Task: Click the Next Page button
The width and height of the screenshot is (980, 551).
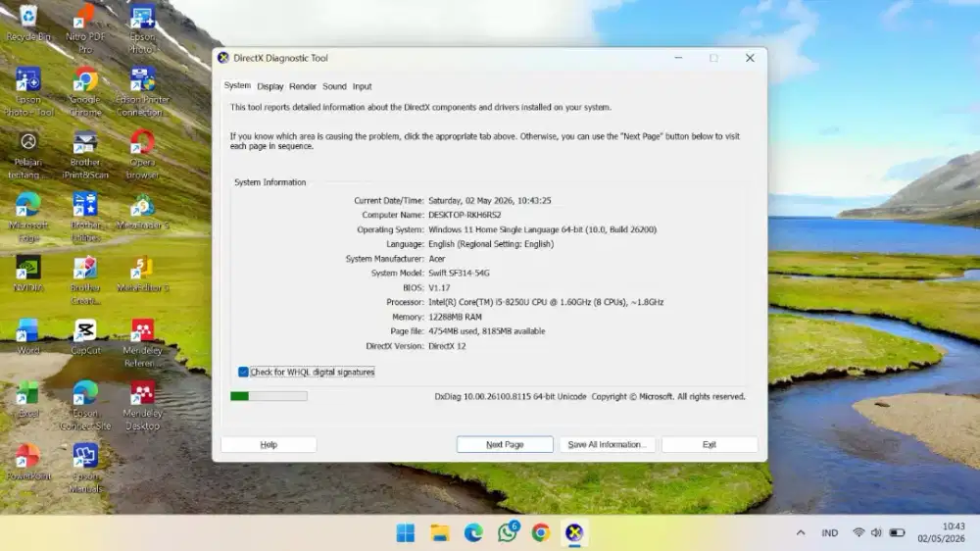Action: 505,445
